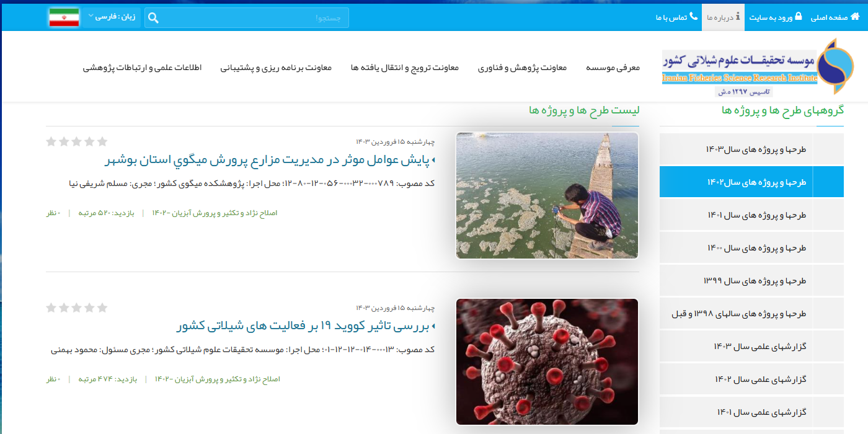Click the Iran flag icon

64,18
